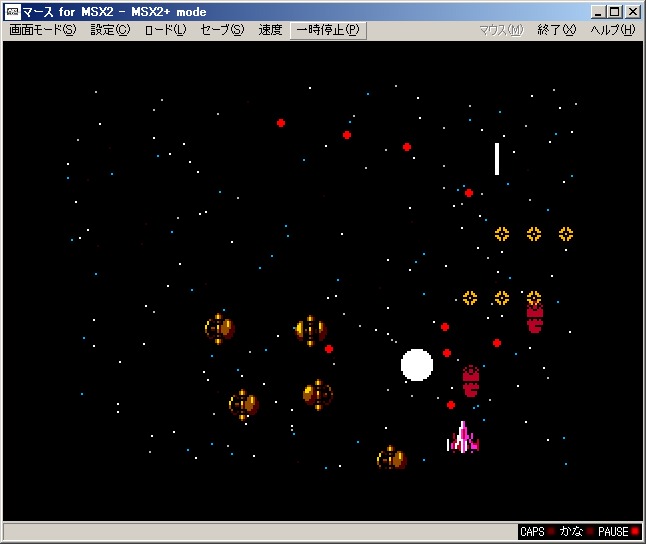
Task: Open the ロード(L) load menu
Action: 165,30
